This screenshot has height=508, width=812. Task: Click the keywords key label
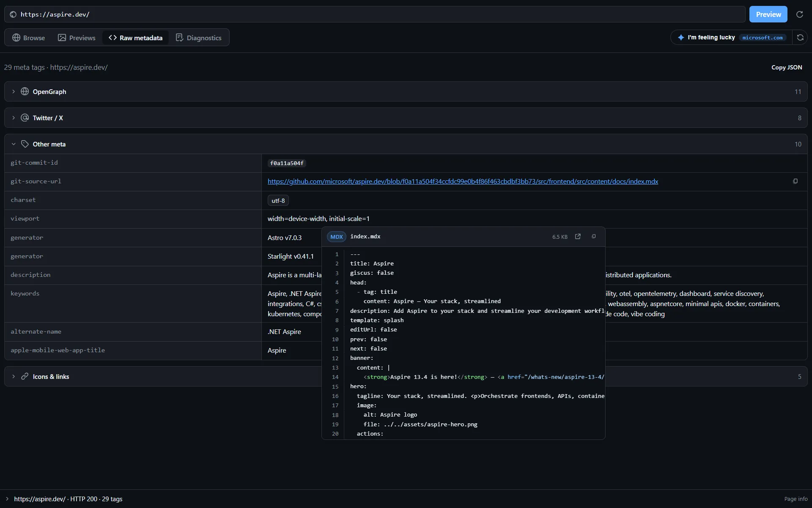pyautogui.click(x=25, y=293)
